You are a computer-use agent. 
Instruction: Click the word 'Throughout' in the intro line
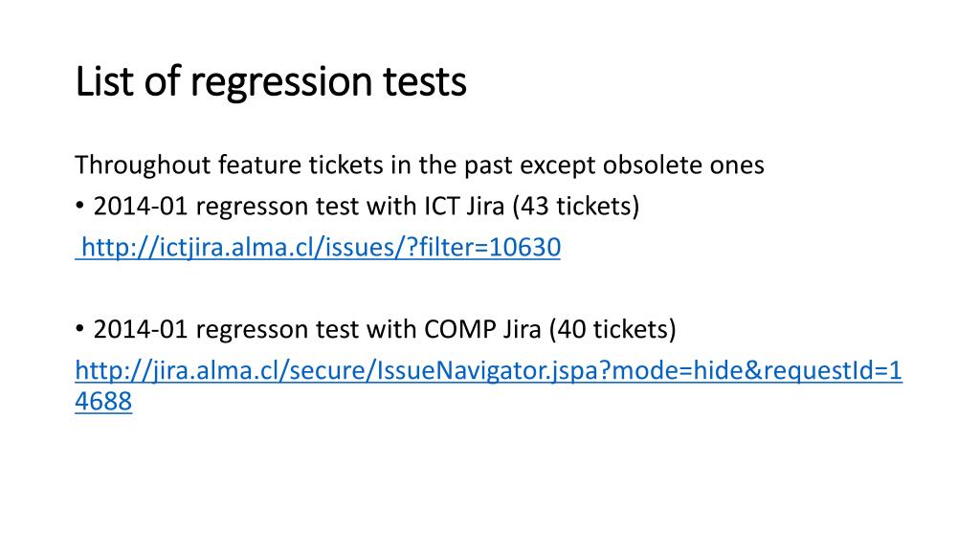tap(144, 165)
